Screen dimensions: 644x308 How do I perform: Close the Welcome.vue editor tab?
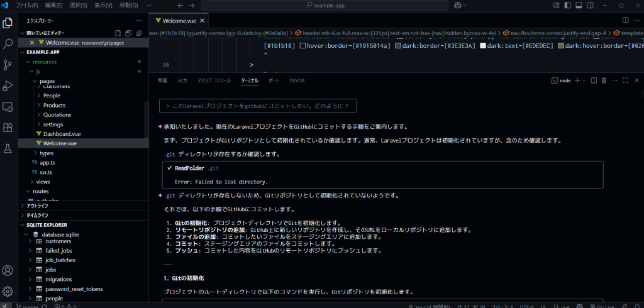[x=202, y=21]
